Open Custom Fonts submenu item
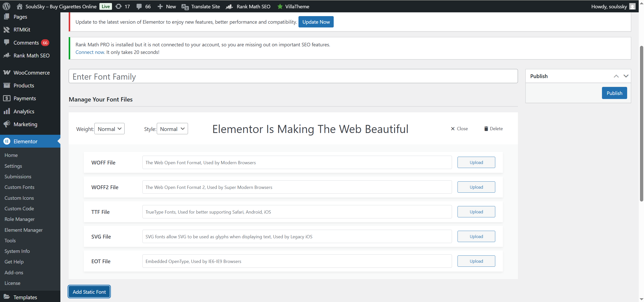The image size is (644, 302). click(19, 187)
